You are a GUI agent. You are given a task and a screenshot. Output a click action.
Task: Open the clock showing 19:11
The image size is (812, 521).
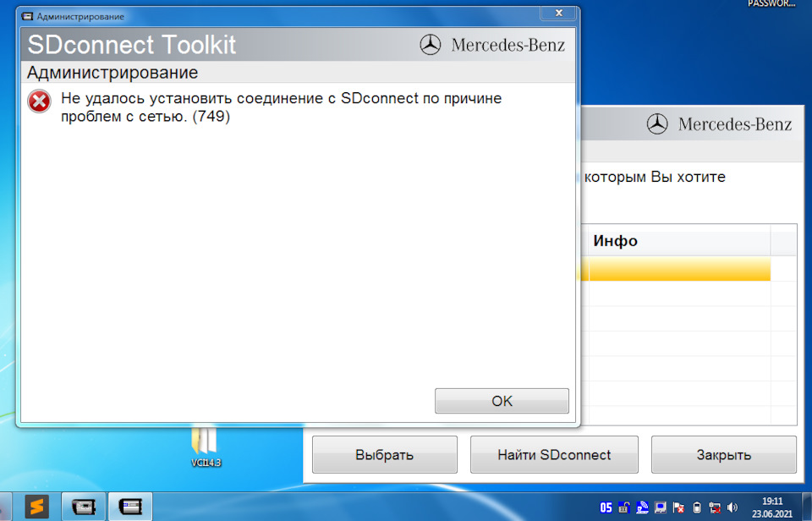pos(772,507)
